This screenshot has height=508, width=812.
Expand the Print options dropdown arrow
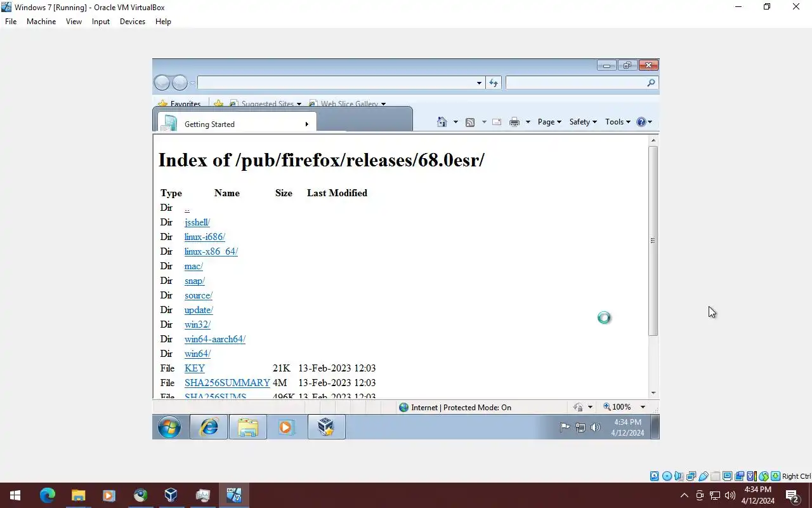(528, 122)
